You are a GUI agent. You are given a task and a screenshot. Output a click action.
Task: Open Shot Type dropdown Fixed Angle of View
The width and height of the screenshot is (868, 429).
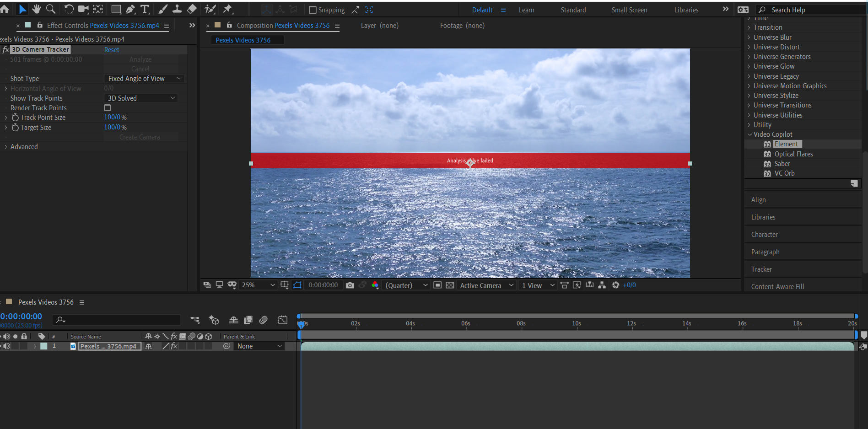coord(144,79)
